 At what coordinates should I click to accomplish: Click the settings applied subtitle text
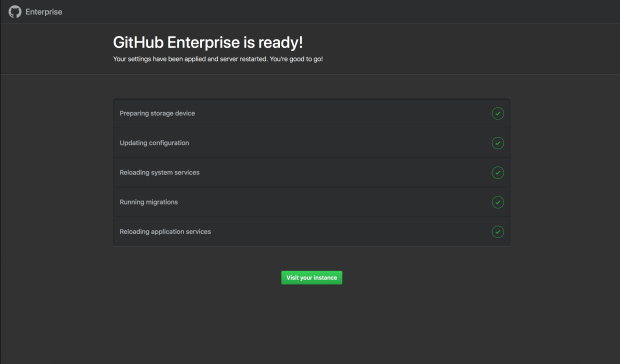pos(218,59)
